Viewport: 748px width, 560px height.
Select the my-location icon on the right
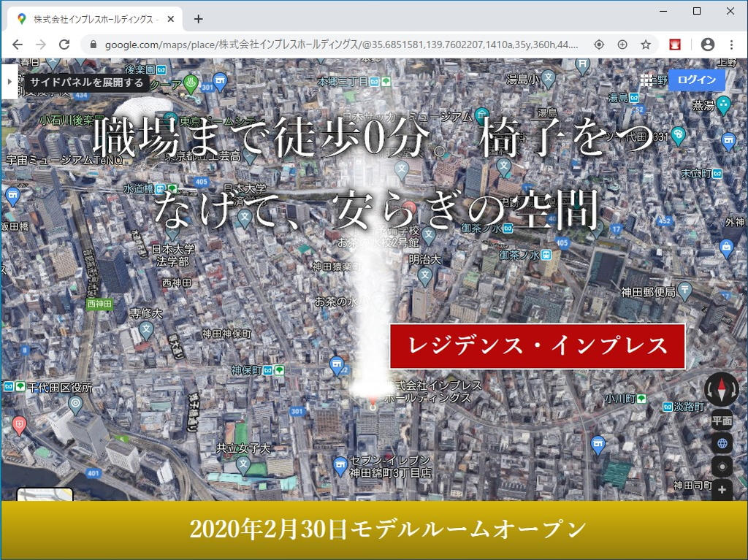click(x=722, y=465)
